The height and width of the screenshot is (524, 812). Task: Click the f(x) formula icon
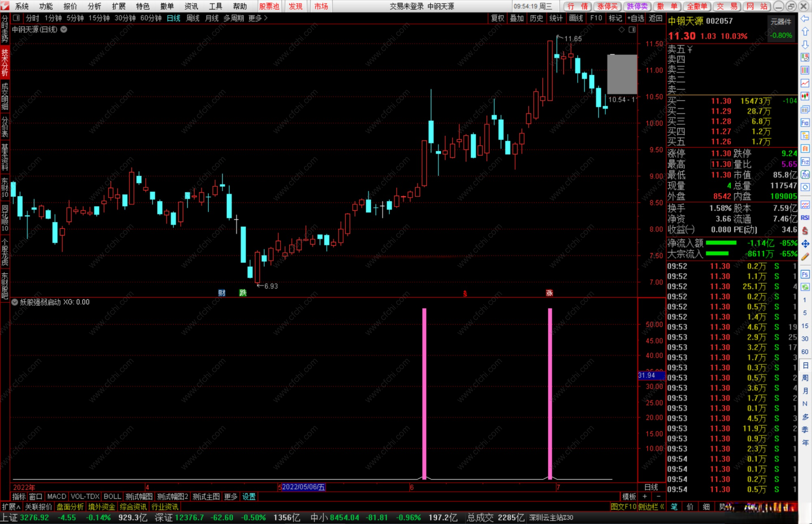click(x=805, y=175)
